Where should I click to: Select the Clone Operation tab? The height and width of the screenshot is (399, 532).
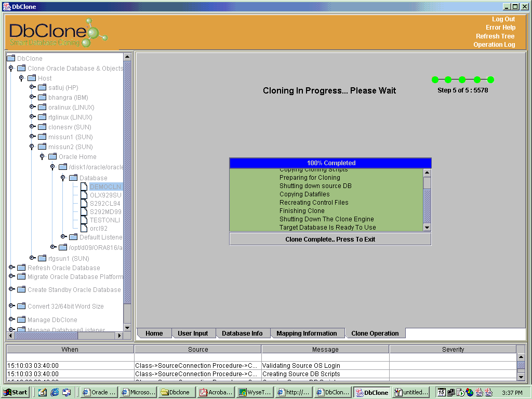pyautogui.click(x=375, y=333)
